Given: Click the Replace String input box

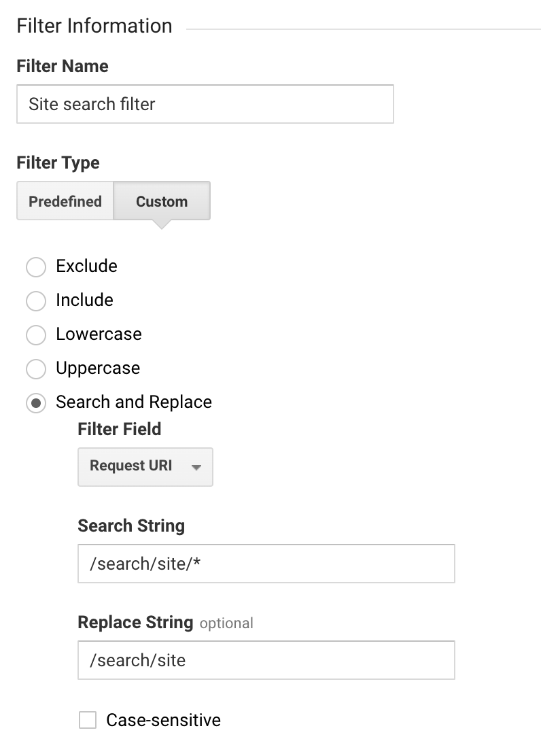Looking at the screenshot, I should 266,660.
